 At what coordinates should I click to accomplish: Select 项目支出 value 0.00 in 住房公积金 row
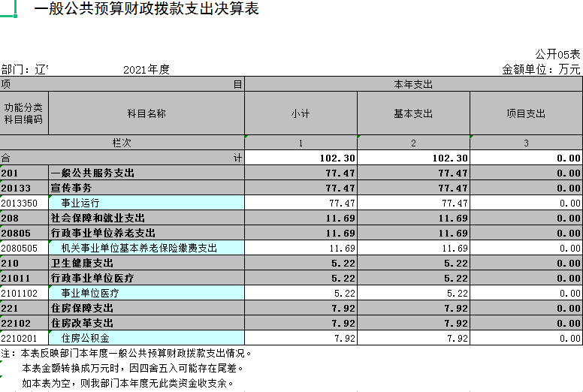(x=526, y=338)
